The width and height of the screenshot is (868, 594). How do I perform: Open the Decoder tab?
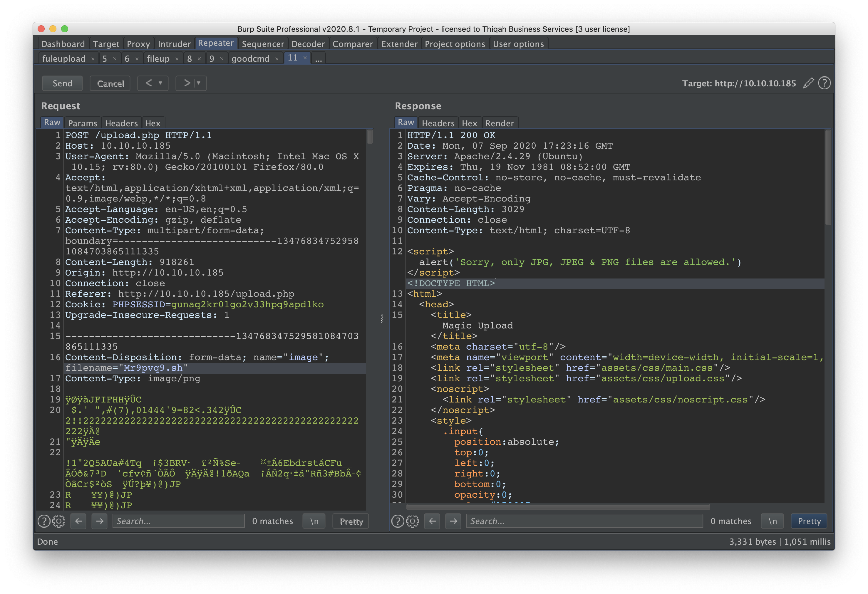[x=308, y=44]
